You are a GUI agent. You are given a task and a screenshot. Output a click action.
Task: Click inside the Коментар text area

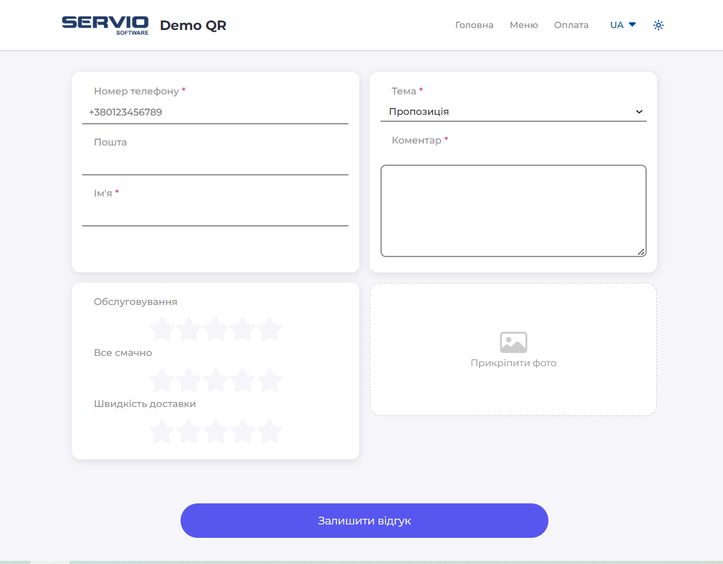click(x=513, y=210)
